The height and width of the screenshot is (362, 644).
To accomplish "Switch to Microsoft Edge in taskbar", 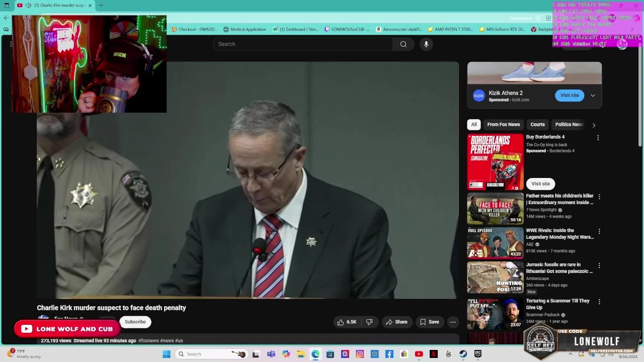I will (315, 354).
